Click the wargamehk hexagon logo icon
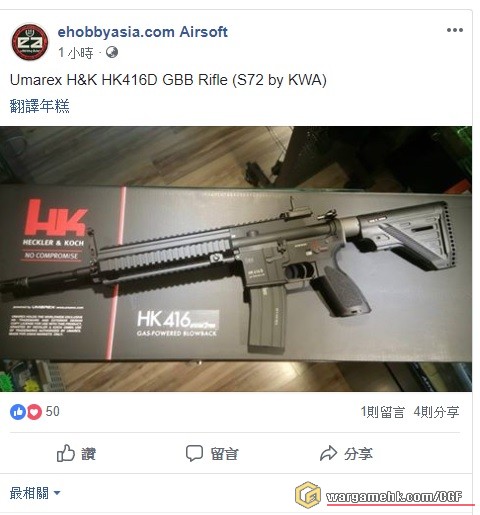The width and height of the screenshot is (480, 515). [x=308, y=495]
